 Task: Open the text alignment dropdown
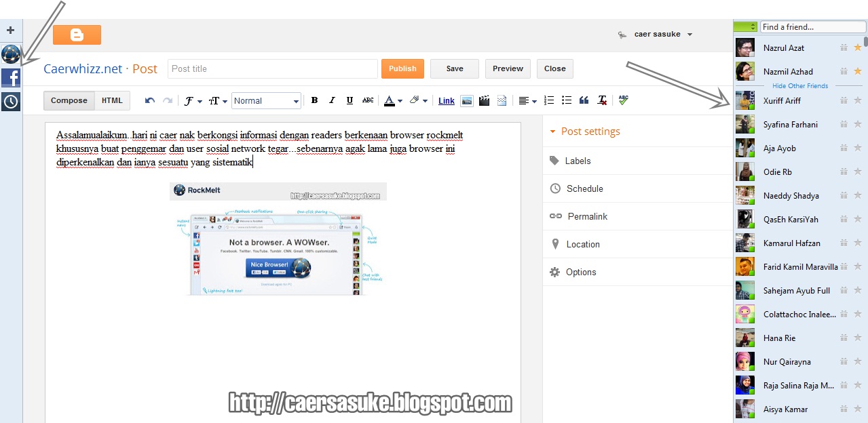pyautogui.click(x=527, y=100)
